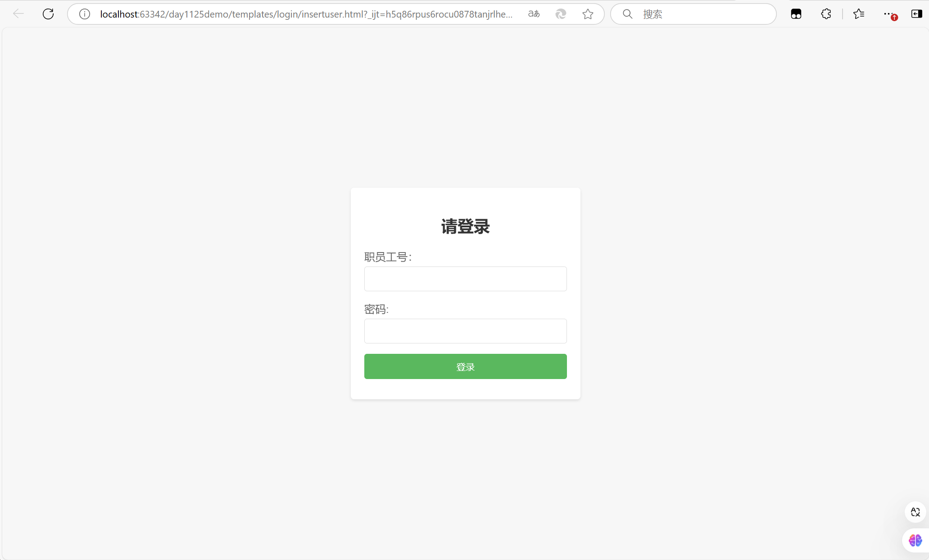
Task: Open the black extension icon in toolbar
Action: coord(796,14)
